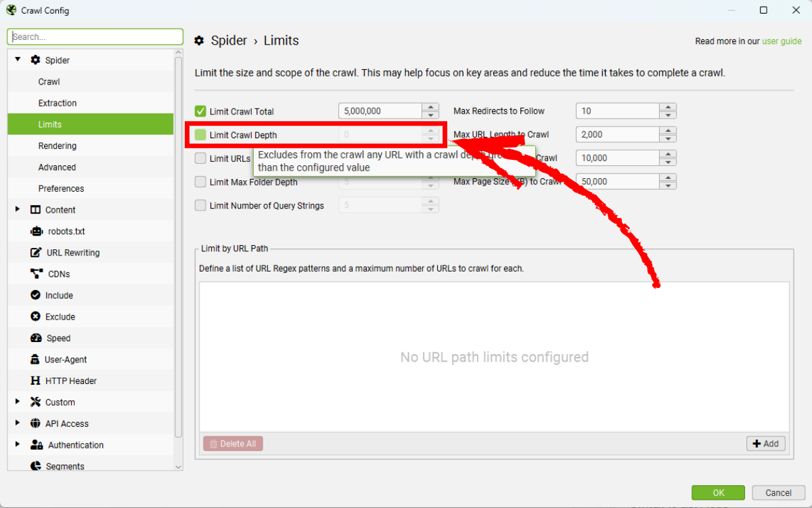Expand the Content tree section
The image size is (812, 508).
point(18,209)
